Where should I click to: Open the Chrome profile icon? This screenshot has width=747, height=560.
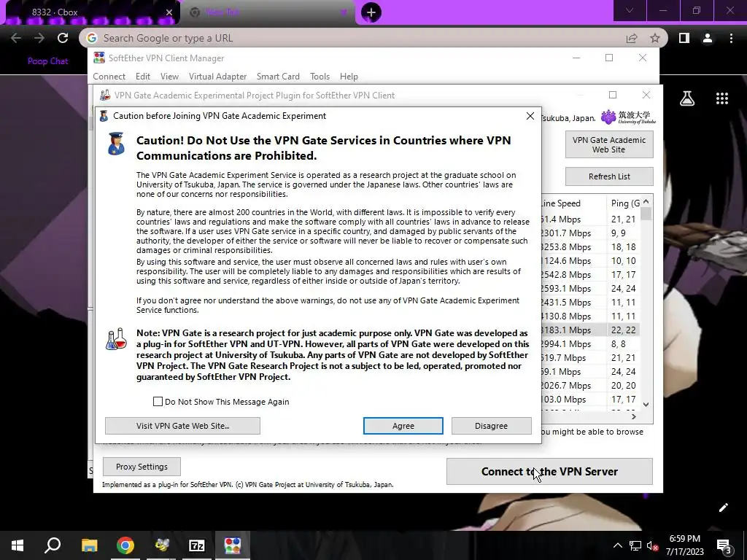click(x=708, y=38)
